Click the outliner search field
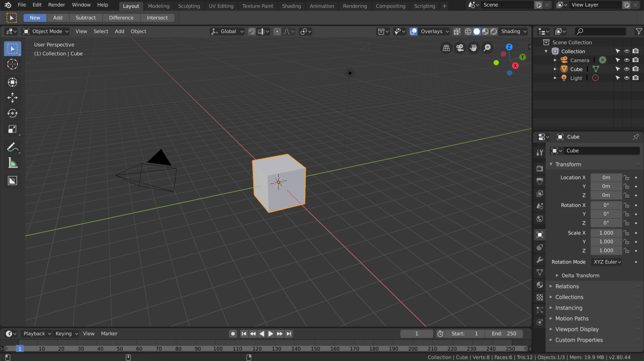Screen dimensions: 644x361 click(600, 31)
